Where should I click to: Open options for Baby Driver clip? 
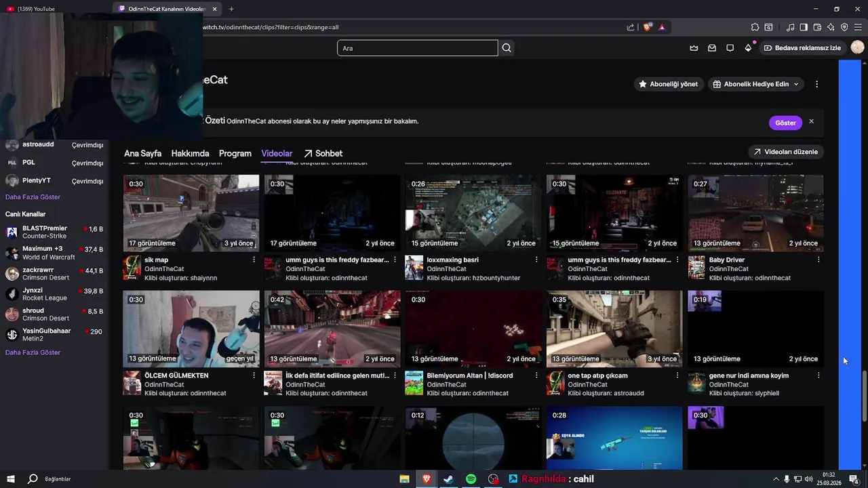click(818, 260)
